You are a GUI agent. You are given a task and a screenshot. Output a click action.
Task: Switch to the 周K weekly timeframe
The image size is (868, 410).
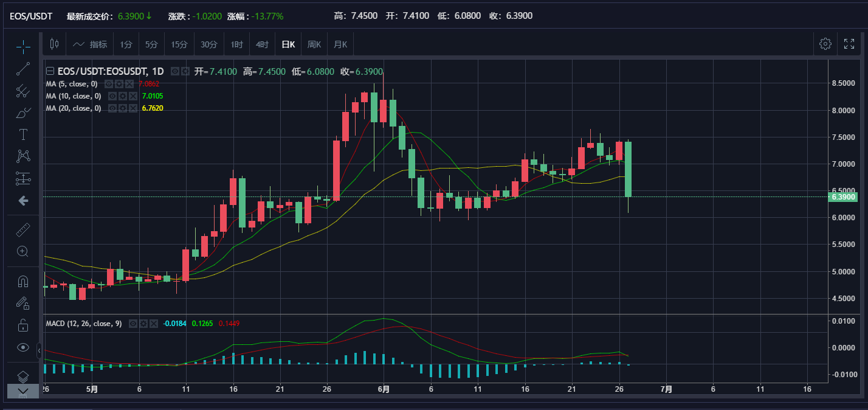point(314,44)
